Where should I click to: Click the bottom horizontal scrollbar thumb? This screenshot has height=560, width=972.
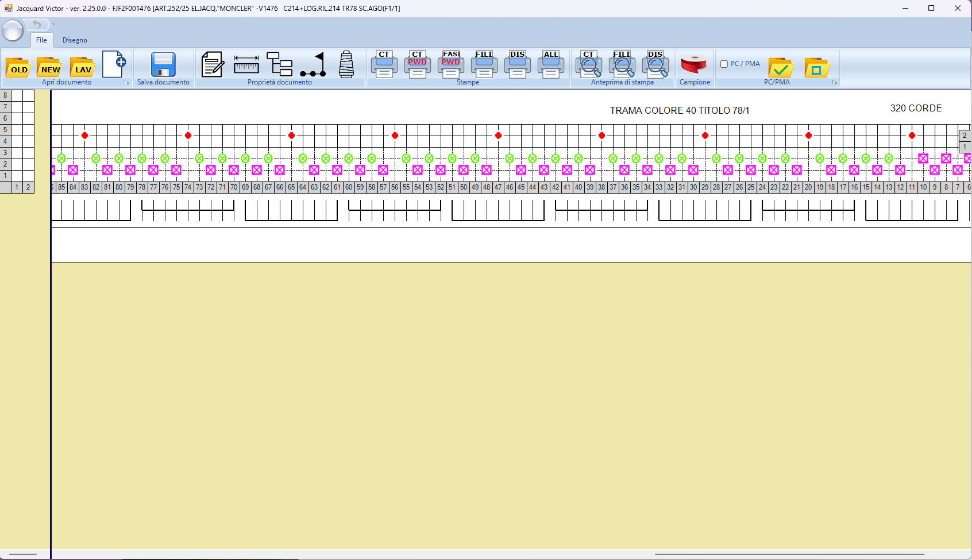[x=789, y=554]
